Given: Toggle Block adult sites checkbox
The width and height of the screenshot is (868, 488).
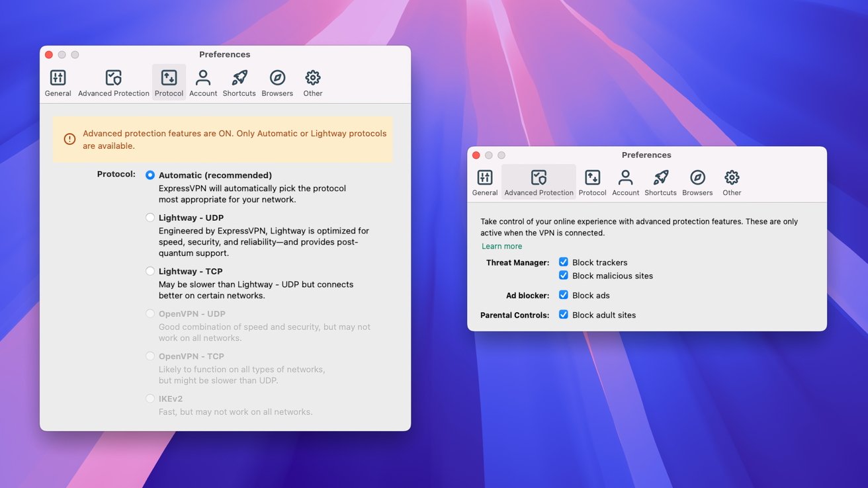Looking at the screenshot, I should tap(564, 315).
